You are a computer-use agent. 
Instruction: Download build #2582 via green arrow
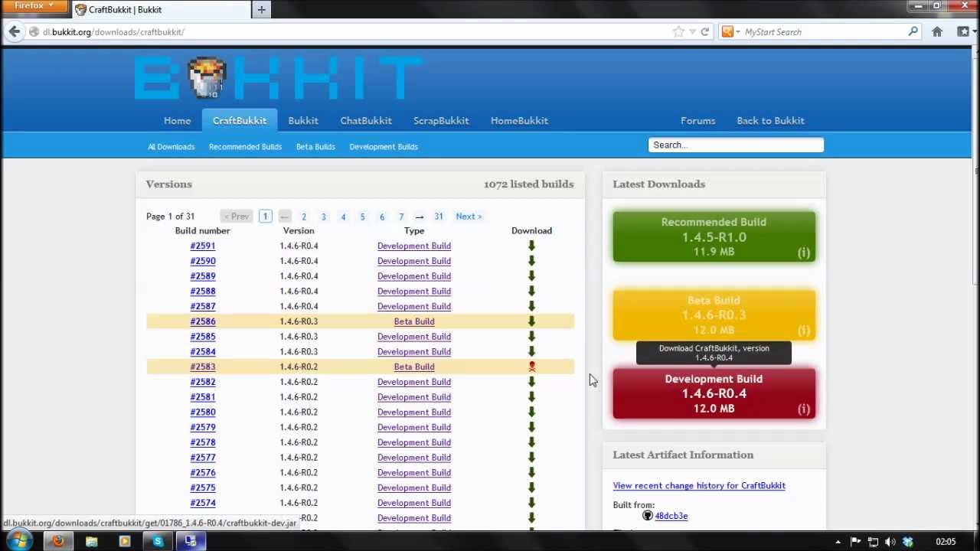[x=531, y=382]
